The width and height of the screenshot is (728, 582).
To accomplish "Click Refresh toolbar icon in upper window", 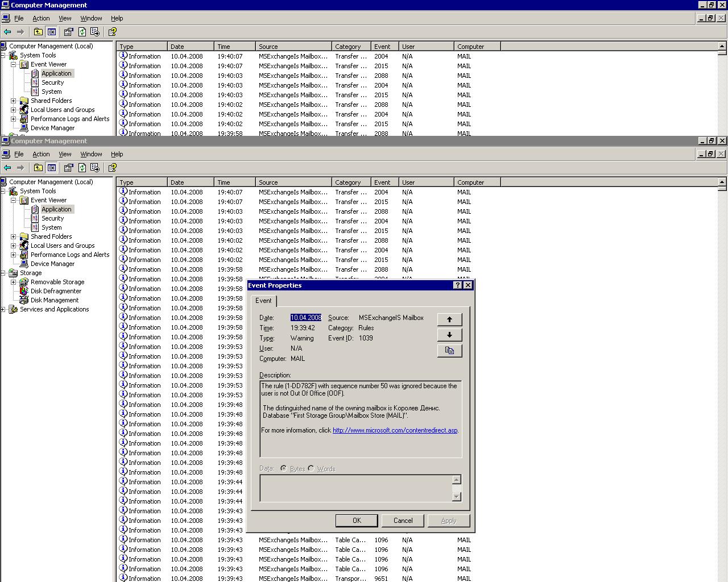I will (x=82, y=32).
